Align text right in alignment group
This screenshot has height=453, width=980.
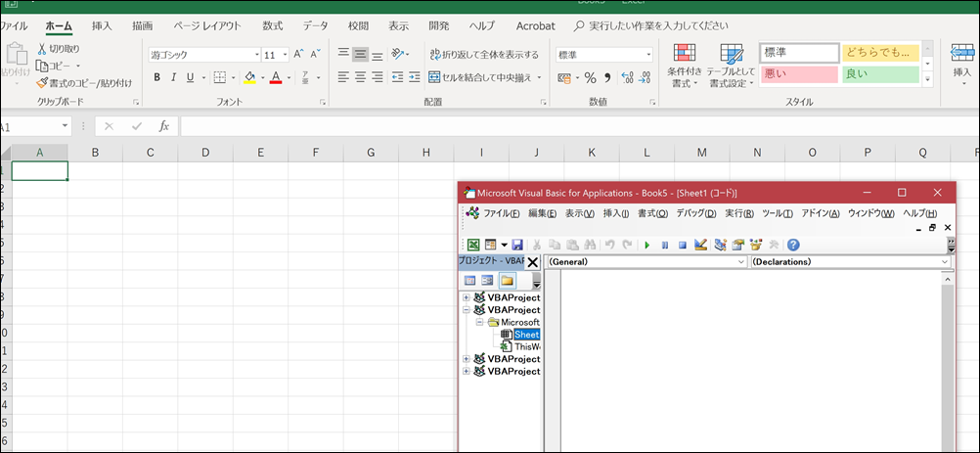[x=377, y=77]
